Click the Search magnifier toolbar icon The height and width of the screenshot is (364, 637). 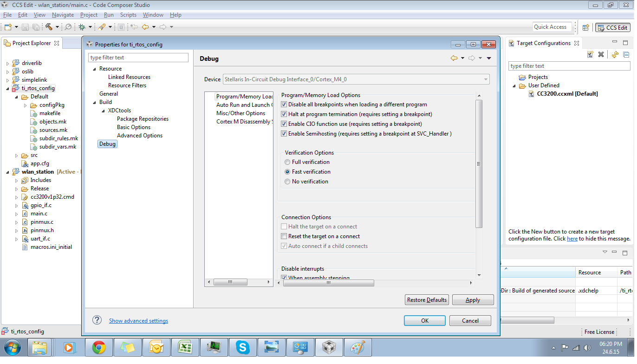68,27
